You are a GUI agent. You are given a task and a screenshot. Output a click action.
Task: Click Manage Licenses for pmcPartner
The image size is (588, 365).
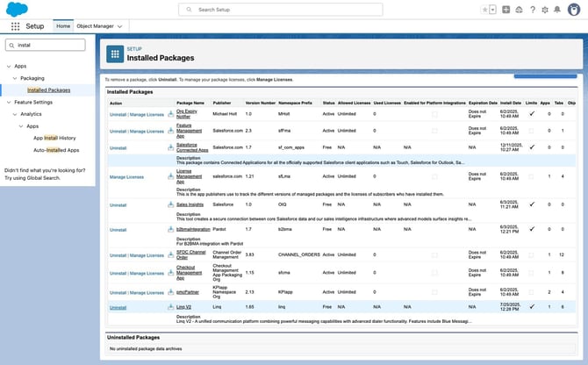[x=147, y=293]
